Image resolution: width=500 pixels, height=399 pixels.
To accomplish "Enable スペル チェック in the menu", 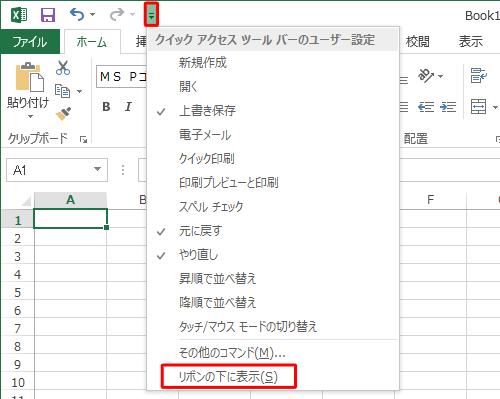I will (x=273, y=207).
